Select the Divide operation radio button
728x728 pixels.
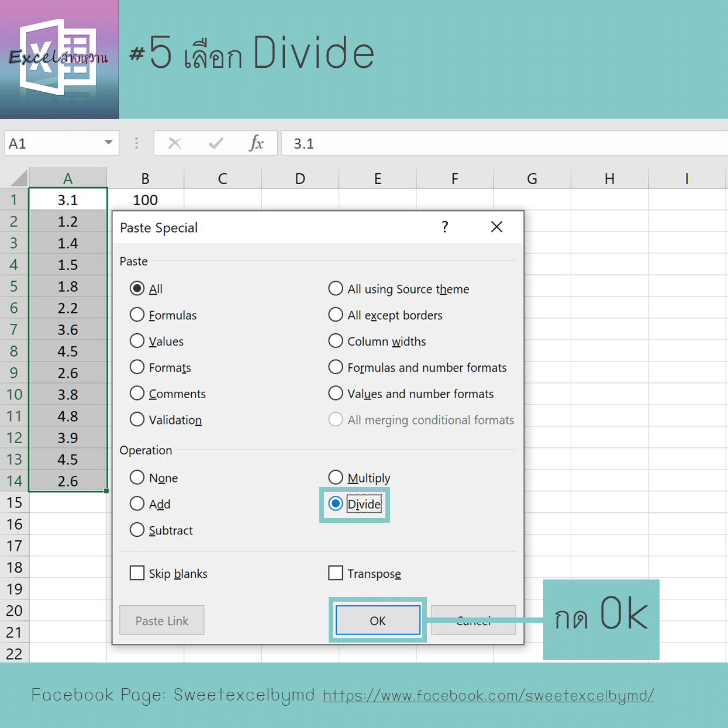tap(336, 503)
